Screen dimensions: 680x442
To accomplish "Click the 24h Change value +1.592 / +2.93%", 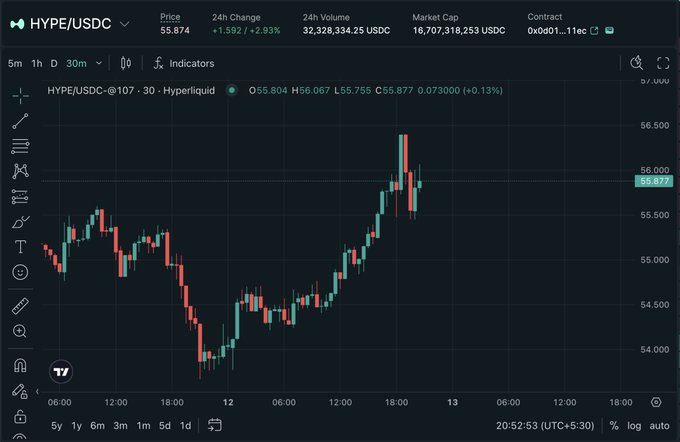I will point(246,31).
